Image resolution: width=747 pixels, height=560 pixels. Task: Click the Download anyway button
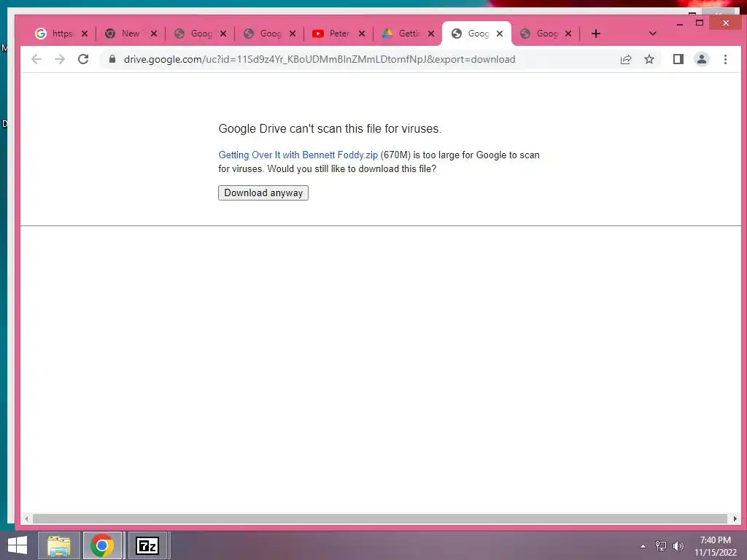[x=263, y=192]
